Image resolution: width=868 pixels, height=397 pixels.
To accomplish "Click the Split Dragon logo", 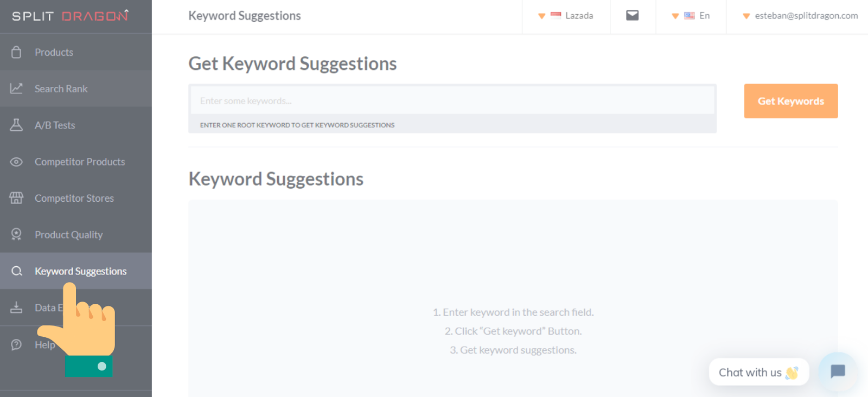I will click(x=70, y=16).
